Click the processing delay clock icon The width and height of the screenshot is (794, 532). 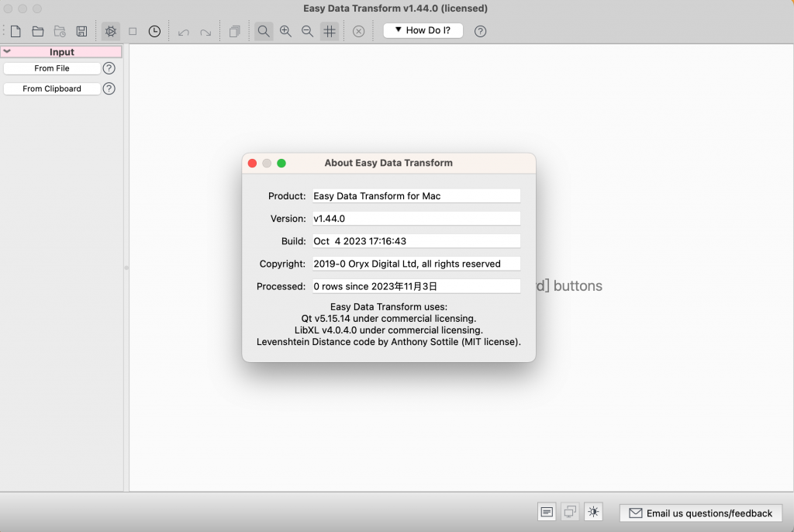pyautogui.click(x=154, y=31)
